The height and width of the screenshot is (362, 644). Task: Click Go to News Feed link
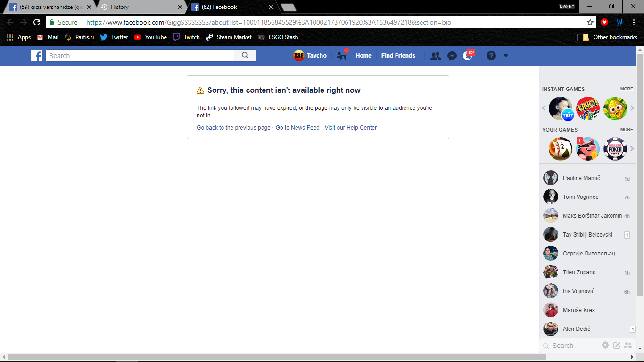click(297, 128)
